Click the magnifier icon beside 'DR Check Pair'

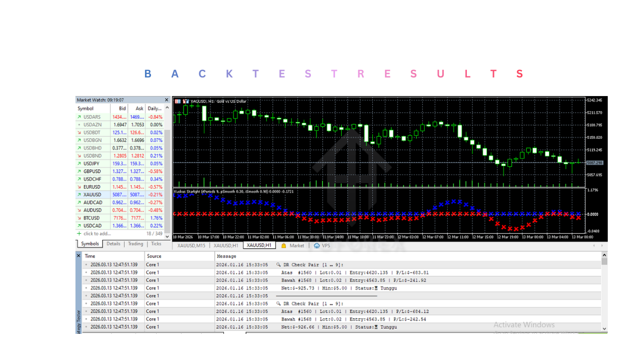278,263
